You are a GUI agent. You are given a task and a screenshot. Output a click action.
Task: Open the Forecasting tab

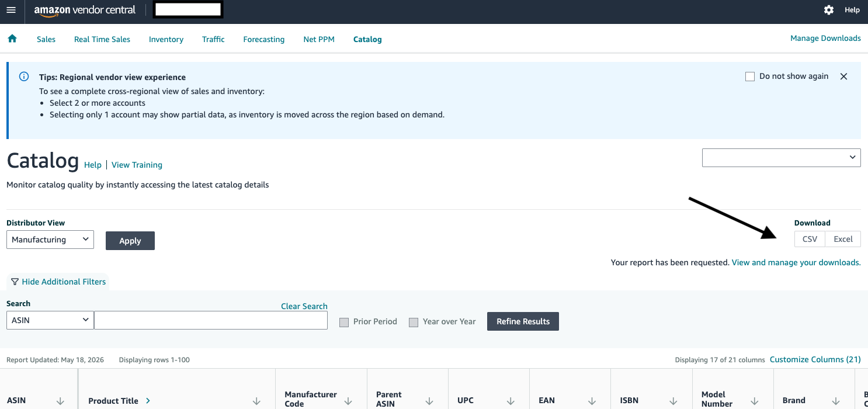(x=264, y=39)
